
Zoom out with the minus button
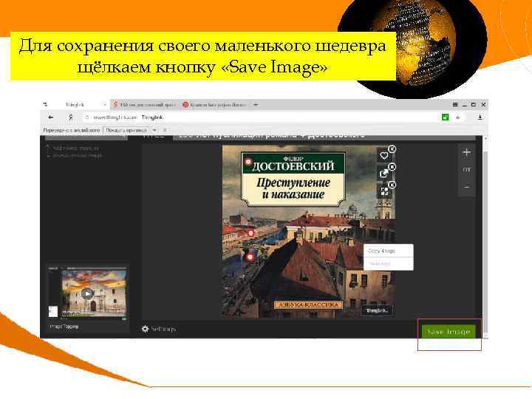click(466, 187)
